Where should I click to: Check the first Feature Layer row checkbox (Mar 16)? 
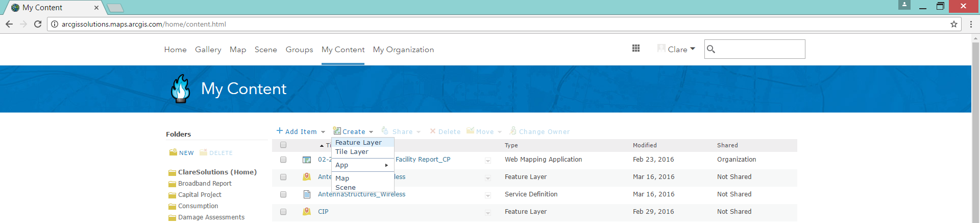click(283, 177)
